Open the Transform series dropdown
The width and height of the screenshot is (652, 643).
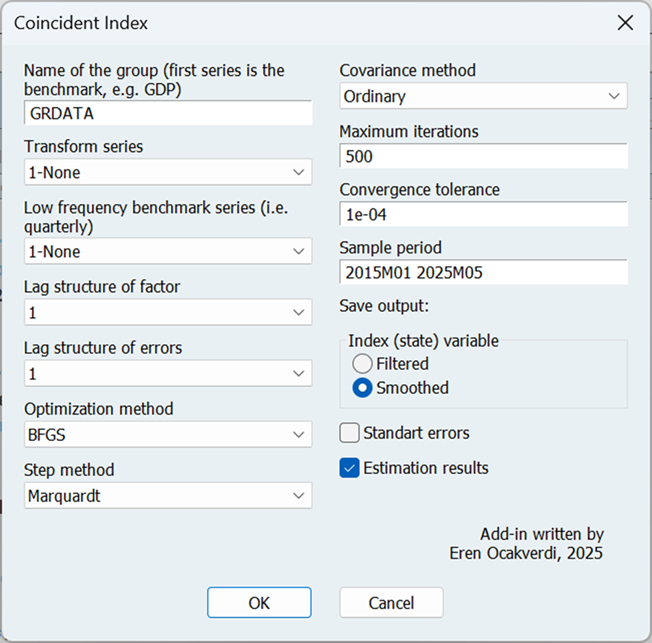tap(167, 173)
